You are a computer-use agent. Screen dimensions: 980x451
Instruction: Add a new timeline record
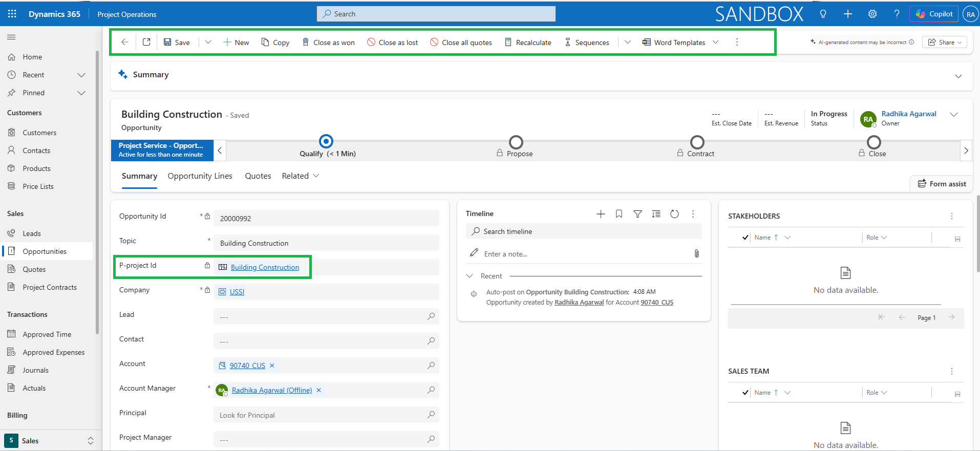[x=601, y=214]
